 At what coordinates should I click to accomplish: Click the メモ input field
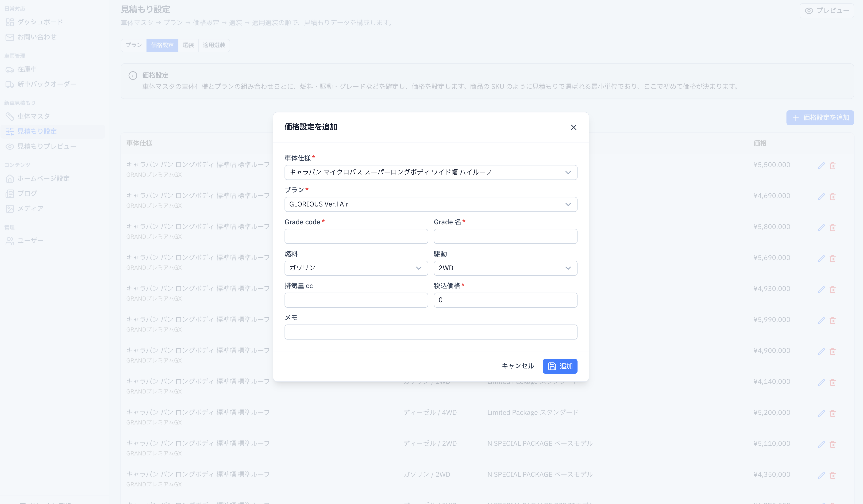[431, 332]
